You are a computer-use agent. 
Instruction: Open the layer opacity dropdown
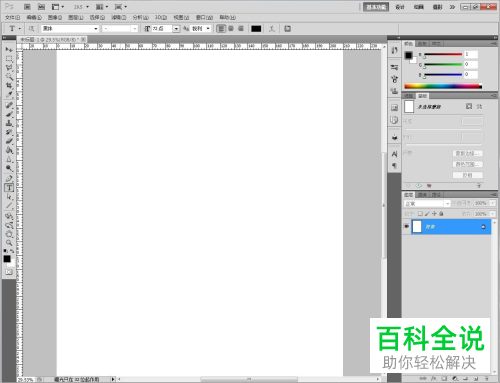pyautogui.click(x=493, y=203)
